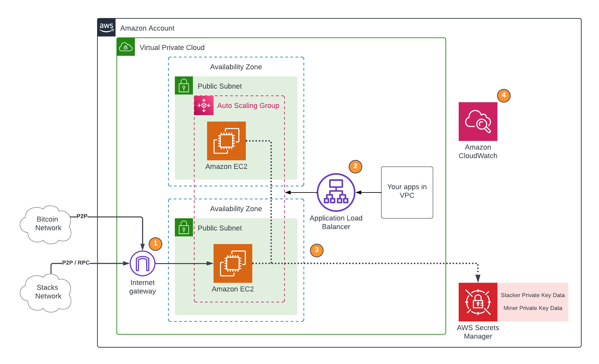599x364 pixels.
Task: Select numbered marker 1 near Internet gateway
Action: [x=155, y=244]
